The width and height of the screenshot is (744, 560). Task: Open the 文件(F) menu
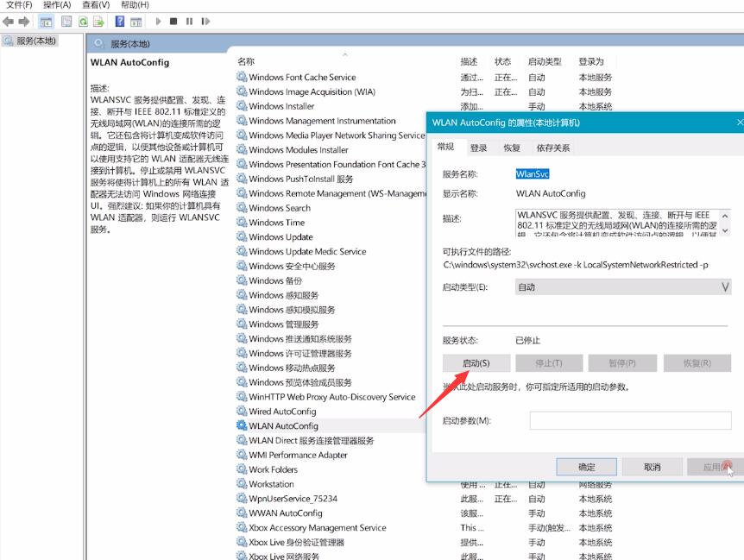(19, 4)
